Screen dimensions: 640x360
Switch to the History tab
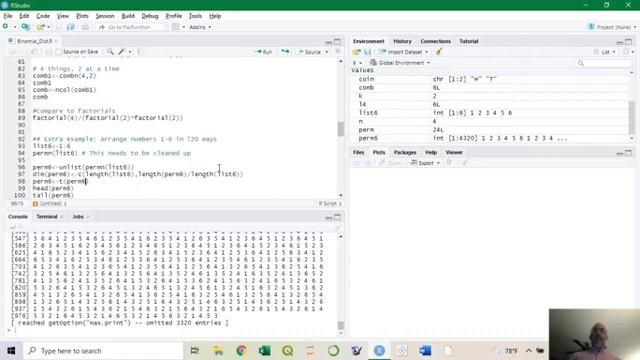pyautogui.click(x=402, y=41)
